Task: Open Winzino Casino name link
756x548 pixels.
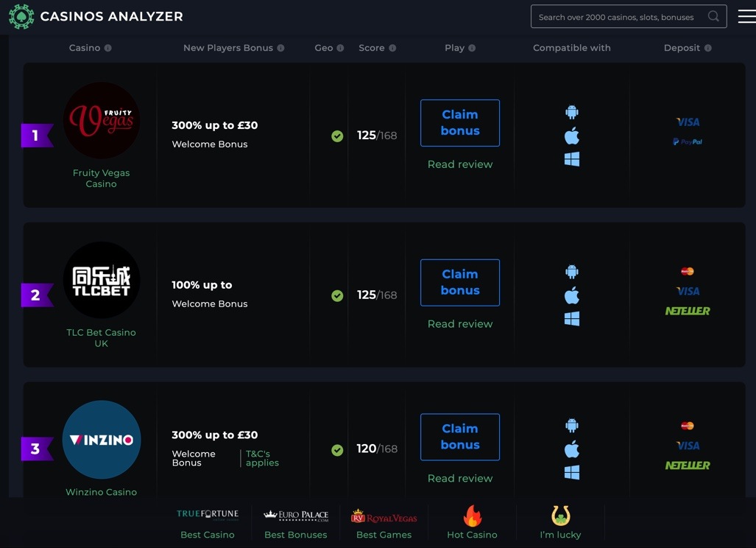Action: coord(102,492)
